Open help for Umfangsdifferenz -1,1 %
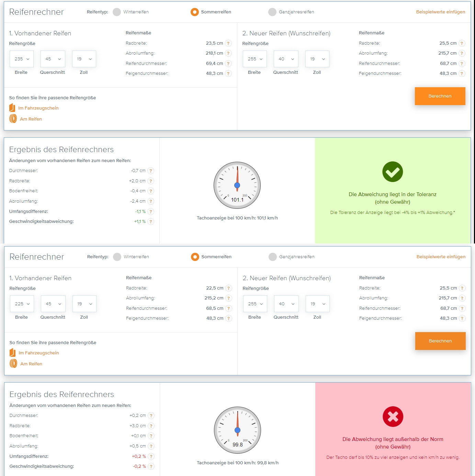Image resolution: width=475 pixels, height=476 pixels. tap(151, 212)
